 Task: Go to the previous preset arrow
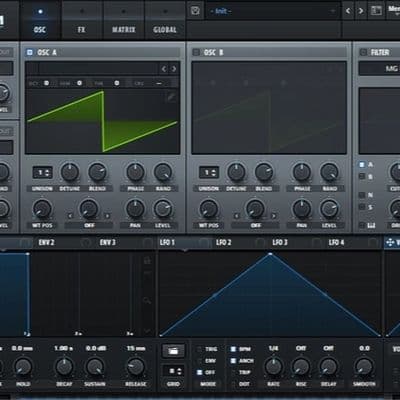(348, 11)
